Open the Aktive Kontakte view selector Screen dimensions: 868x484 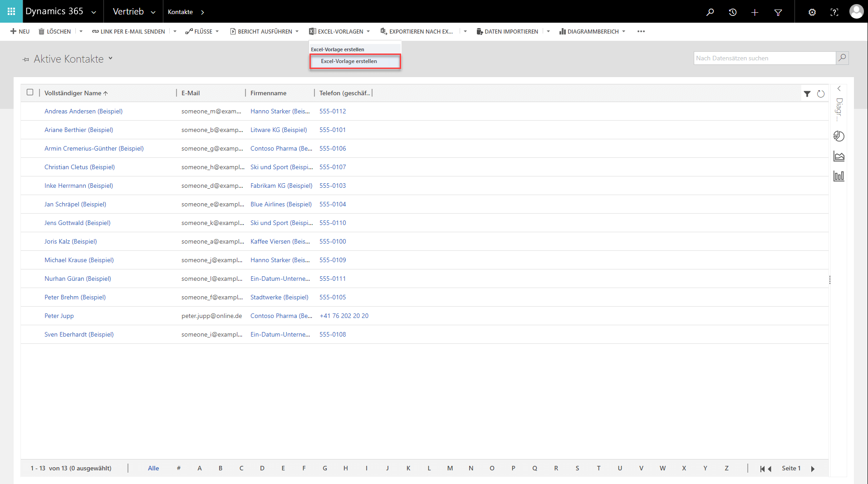tap(110, 59)
